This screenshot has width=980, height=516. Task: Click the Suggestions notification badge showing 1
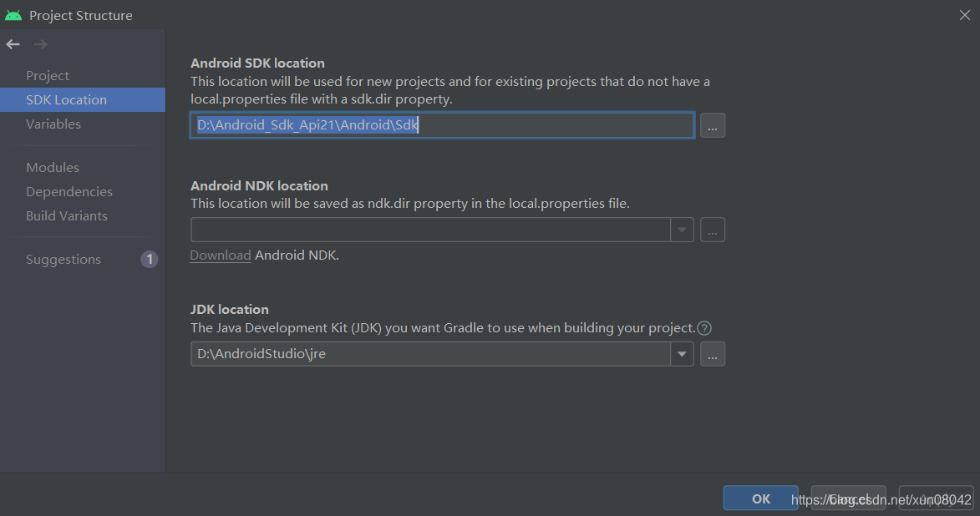point(149,259)
